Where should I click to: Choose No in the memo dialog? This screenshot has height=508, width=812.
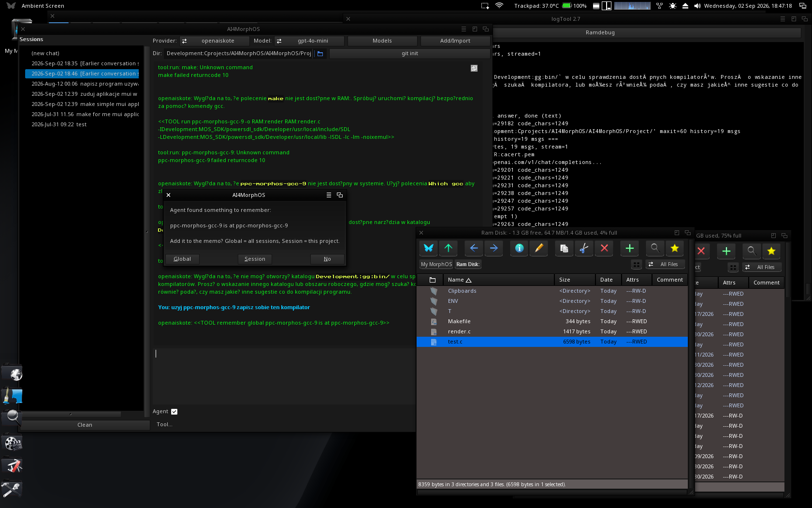tap(327, 259)
